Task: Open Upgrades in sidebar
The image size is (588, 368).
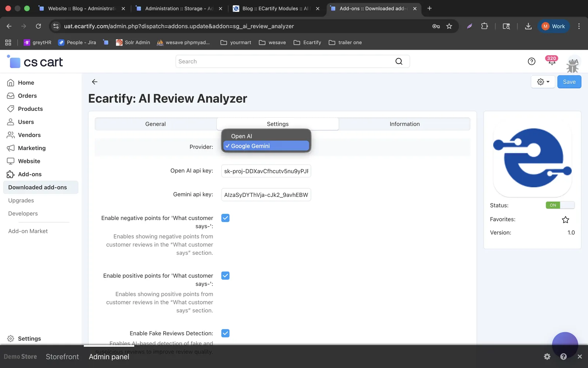Action: tap(21, 201)
